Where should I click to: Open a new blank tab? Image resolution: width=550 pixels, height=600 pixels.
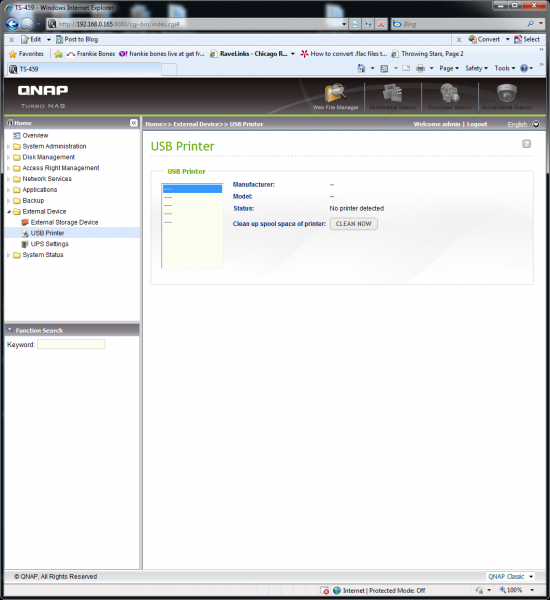tap(169, 70)
